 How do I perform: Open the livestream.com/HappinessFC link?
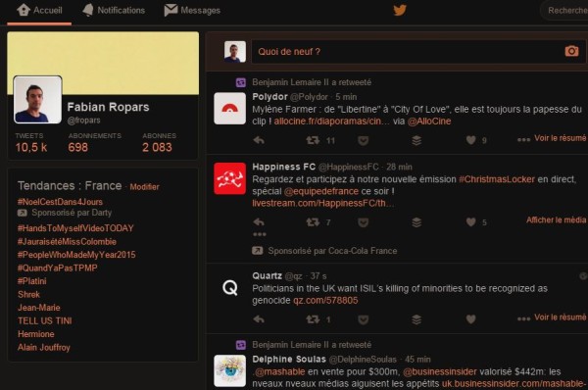[322, 203]
